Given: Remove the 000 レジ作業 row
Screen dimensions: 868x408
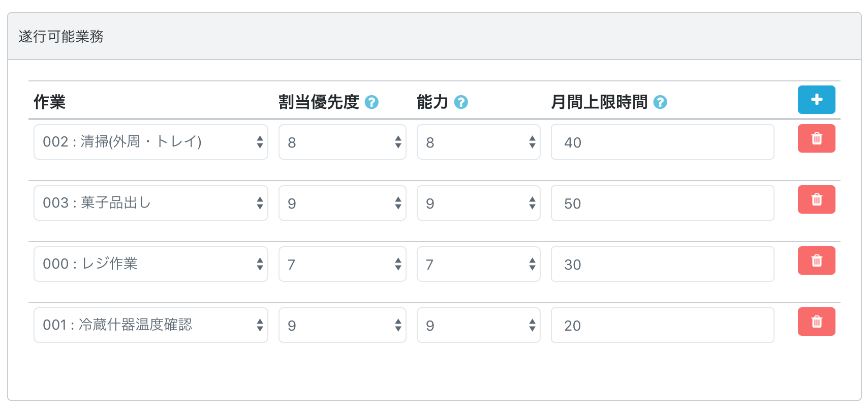Looking at the screenshot, I should 816,260.
